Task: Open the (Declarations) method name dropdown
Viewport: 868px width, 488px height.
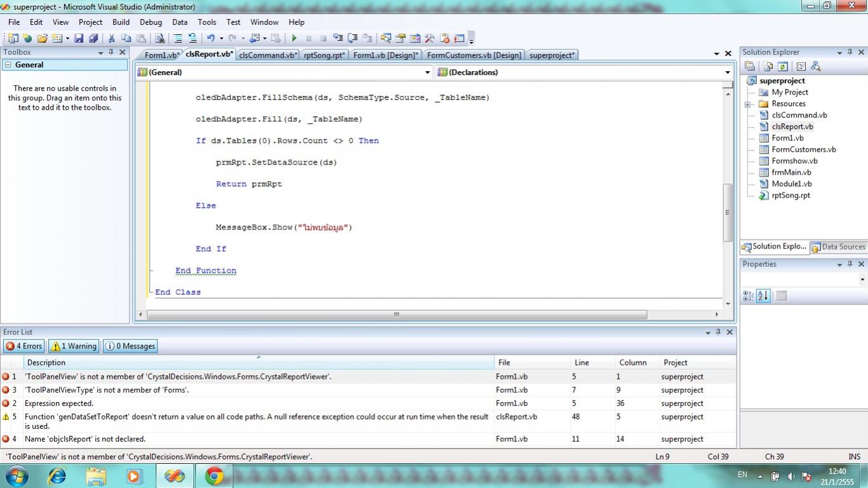Action: tap(728, 72)
